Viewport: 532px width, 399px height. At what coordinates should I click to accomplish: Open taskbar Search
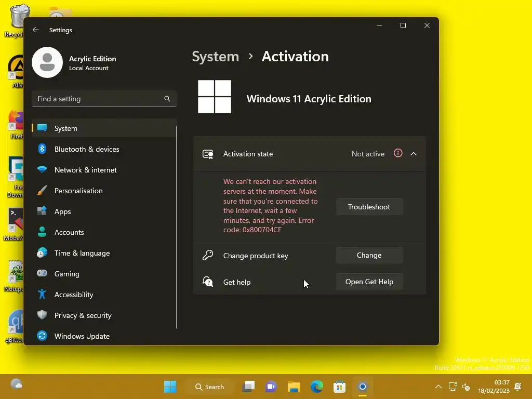(210, 387)
